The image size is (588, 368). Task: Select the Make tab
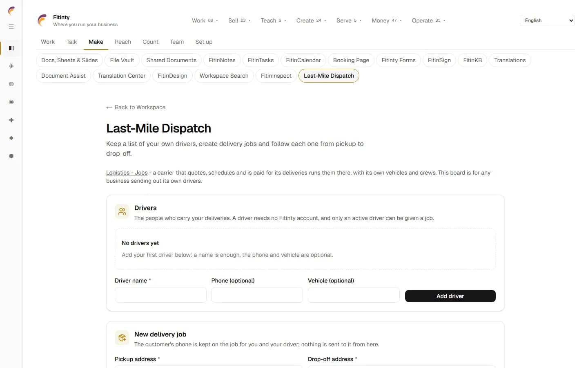[x=96, y=42]
